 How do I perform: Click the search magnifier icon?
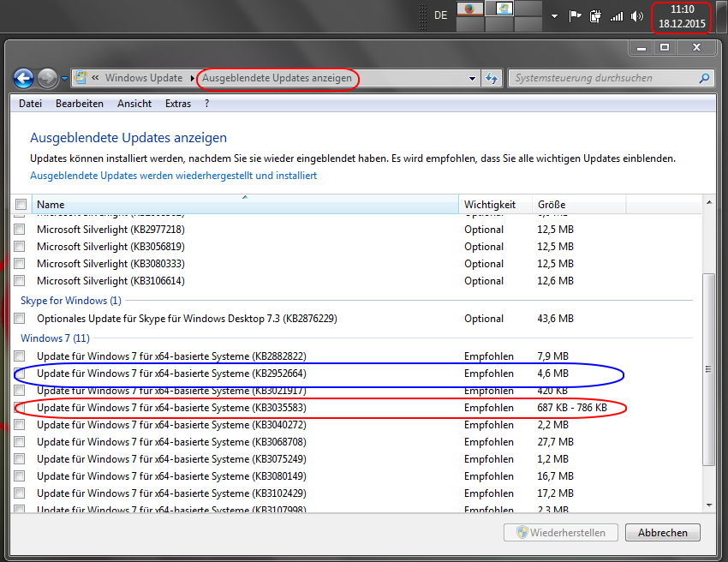click(x=704, y=78)
